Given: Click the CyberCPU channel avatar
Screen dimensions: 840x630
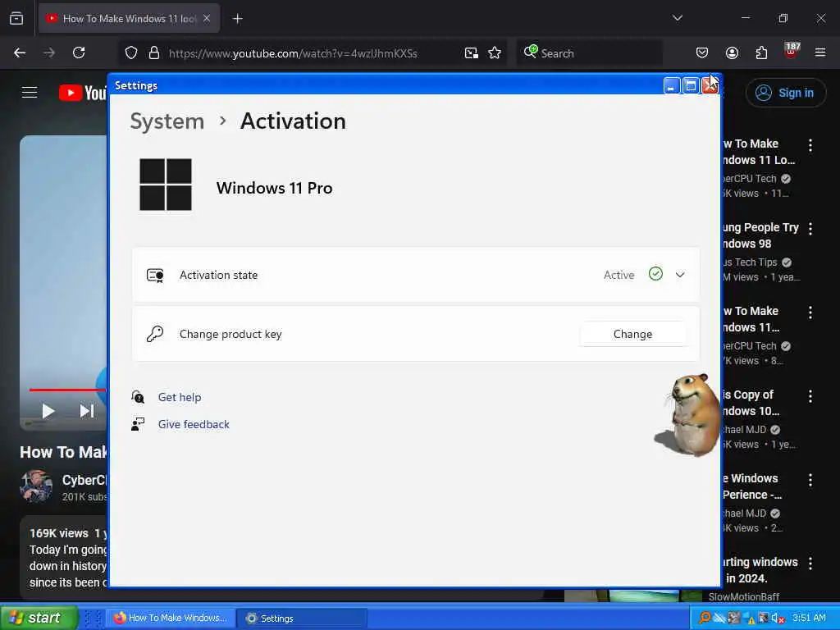Looking at the screenshot, I should click(36, 486).
